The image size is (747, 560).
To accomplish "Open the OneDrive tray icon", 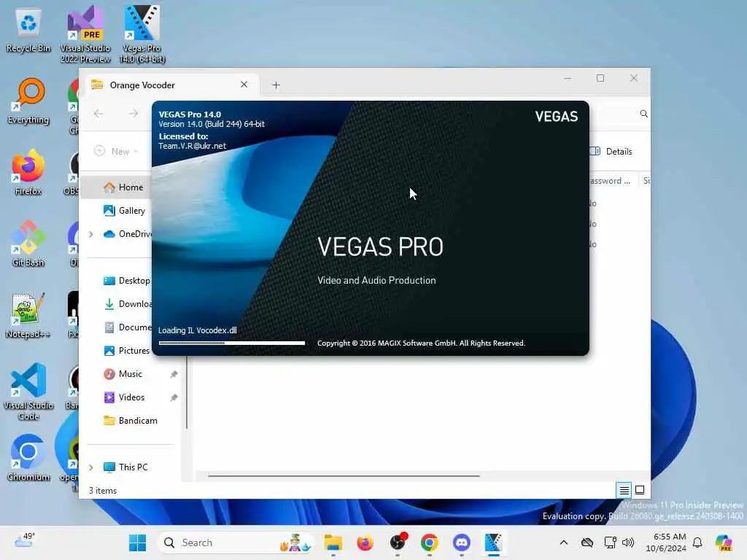I will click(x=587, y=542).
